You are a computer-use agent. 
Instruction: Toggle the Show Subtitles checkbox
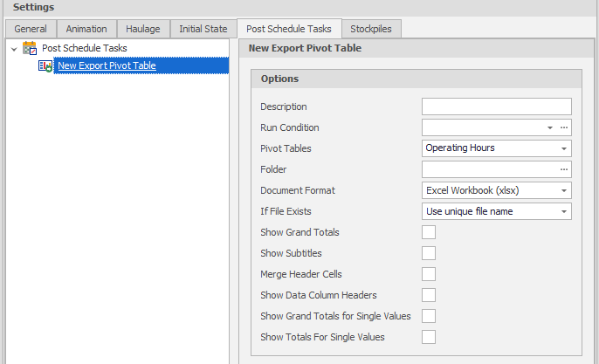429,253
